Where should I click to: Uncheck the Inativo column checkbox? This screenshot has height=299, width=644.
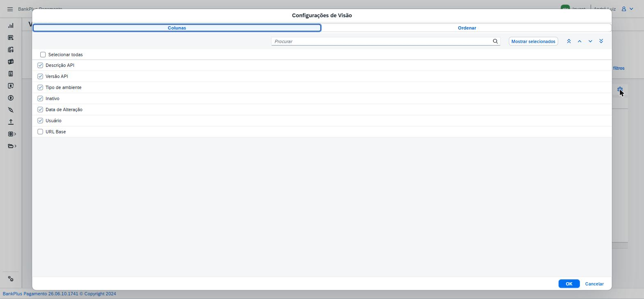40,98
